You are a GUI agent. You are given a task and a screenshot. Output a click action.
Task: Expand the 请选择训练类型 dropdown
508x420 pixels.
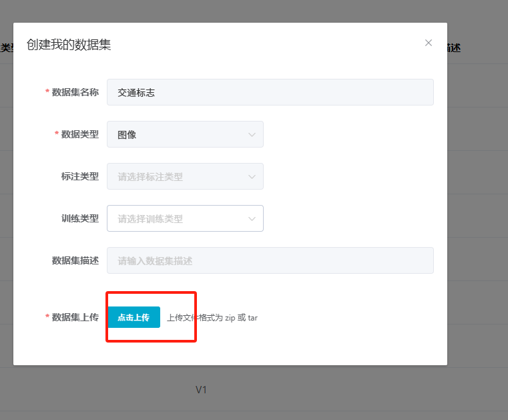click(x=185, y=218)
